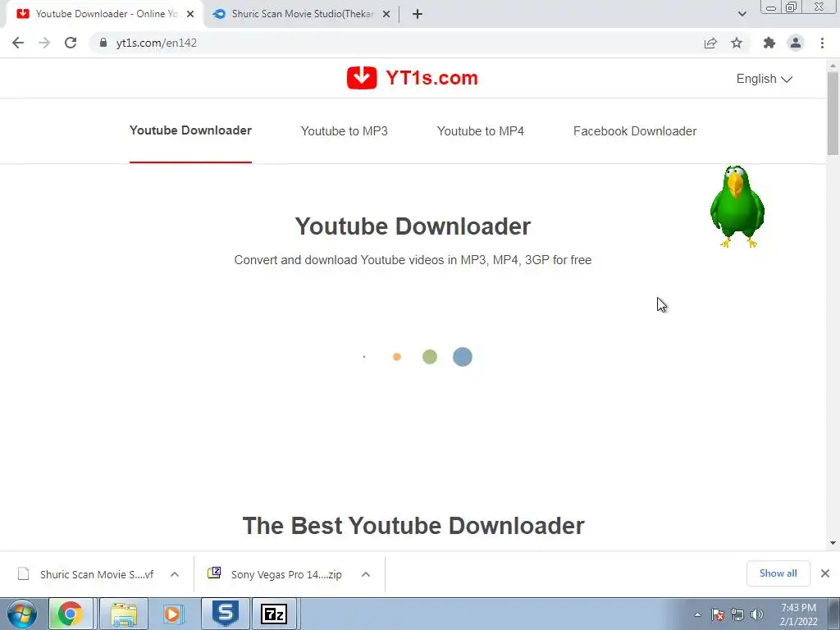The width and height of the screenshot is (840, 630).
Task: Select the Youtube Downloader nav tab
Action: point(190,130)
